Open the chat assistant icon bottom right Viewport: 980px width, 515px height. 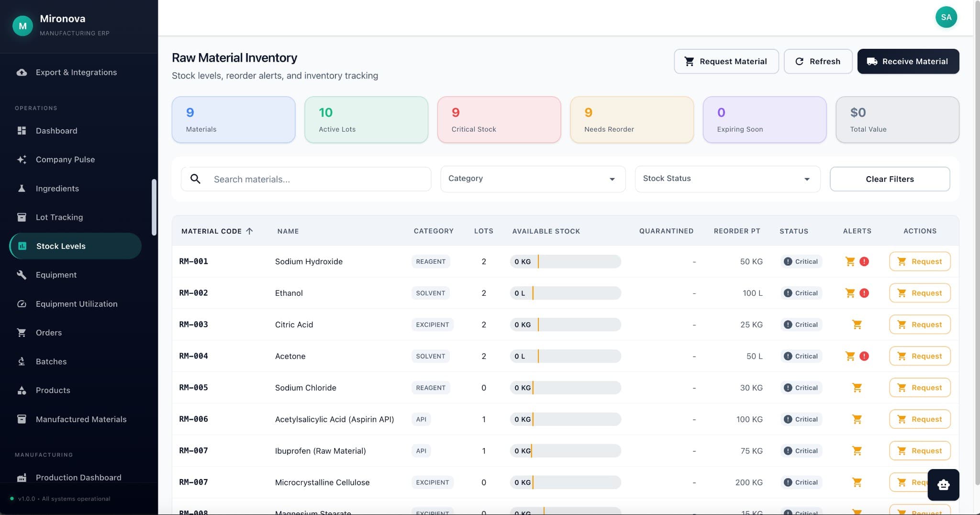(943, 485)
